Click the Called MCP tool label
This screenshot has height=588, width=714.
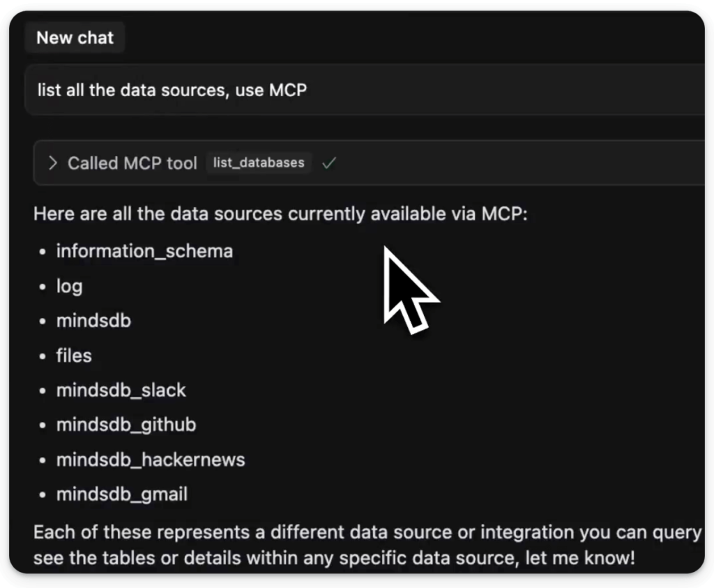tap(132, 163)
